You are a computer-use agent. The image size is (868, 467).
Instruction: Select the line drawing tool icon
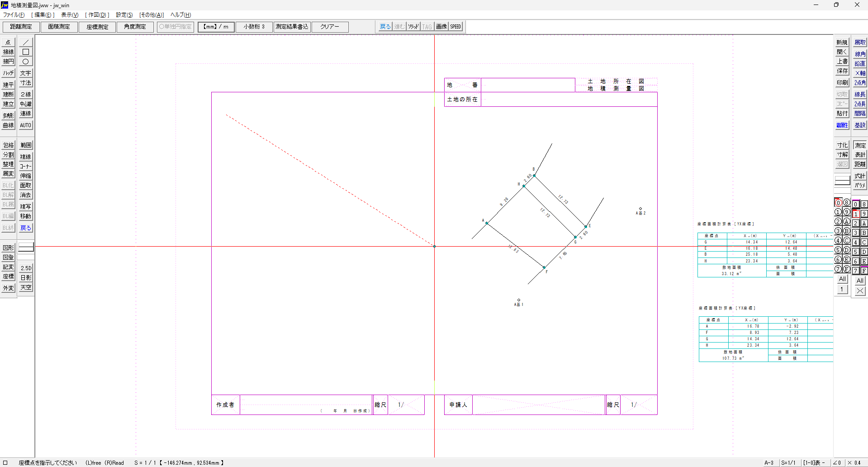26,43
